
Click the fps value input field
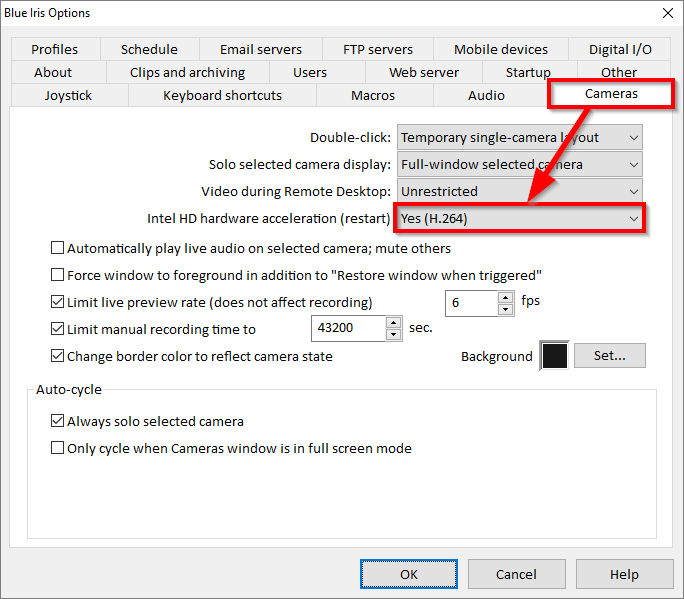(x=472, y=303)
